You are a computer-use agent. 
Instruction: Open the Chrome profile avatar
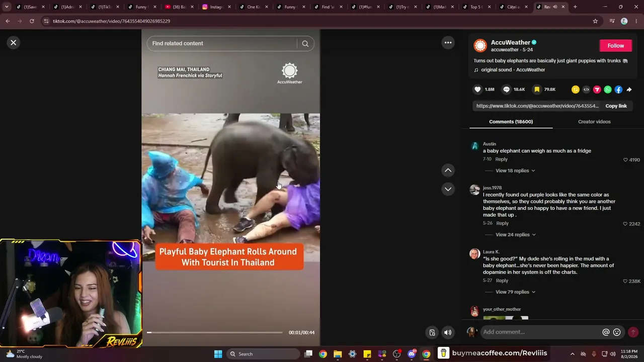(x=624, y=21)
